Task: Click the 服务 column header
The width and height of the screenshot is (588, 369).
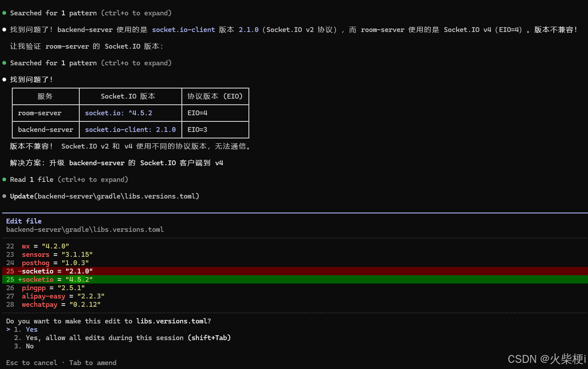Action: click(46, 96)
